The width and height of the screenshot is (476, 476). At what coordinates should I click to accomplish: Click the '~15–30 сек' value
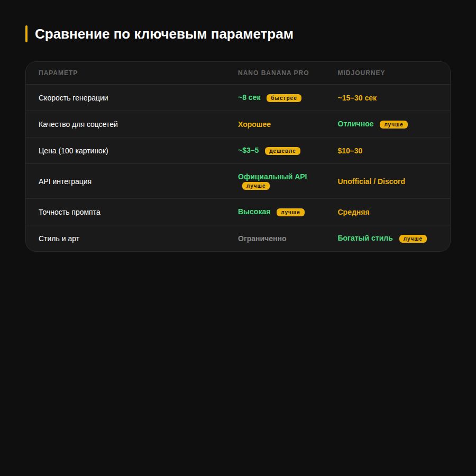(357, 98)
